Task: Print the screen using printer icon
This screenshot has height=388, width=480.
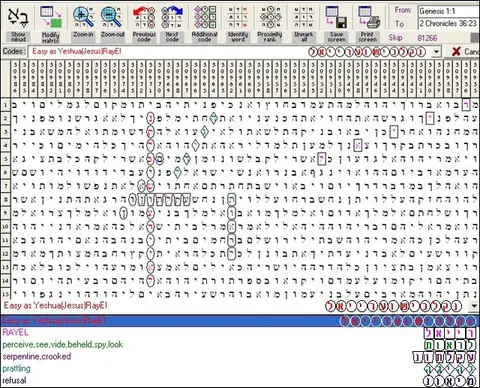Action: click(x=368, y=17)
